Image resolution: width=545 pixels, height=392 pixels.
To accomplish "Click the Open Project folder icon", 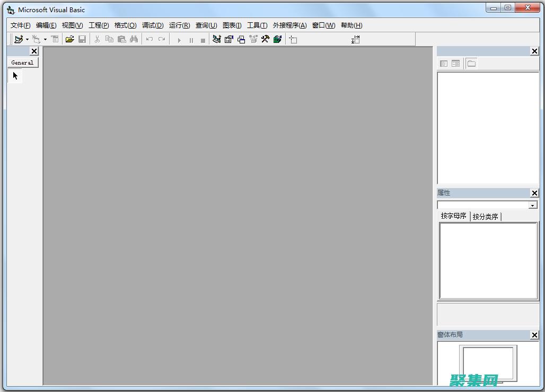I will pyautogui.click(x=69, y=39).
